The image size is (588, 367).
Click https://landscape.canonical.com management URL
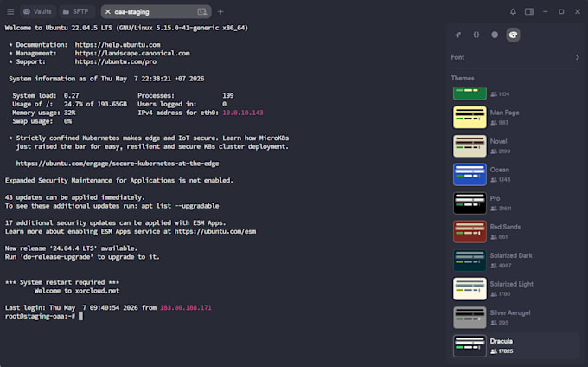point(132,54)
